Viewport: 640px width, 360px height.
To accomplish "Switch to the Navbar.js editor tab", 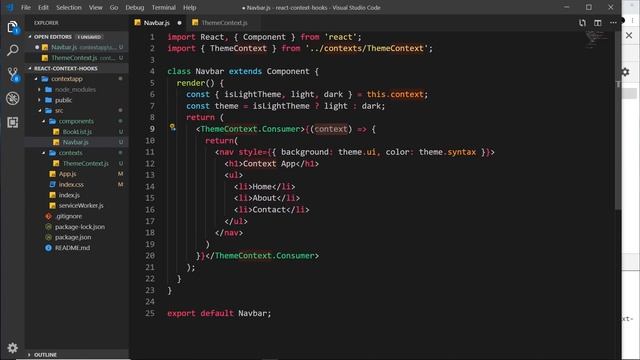I will coord(158,23).
